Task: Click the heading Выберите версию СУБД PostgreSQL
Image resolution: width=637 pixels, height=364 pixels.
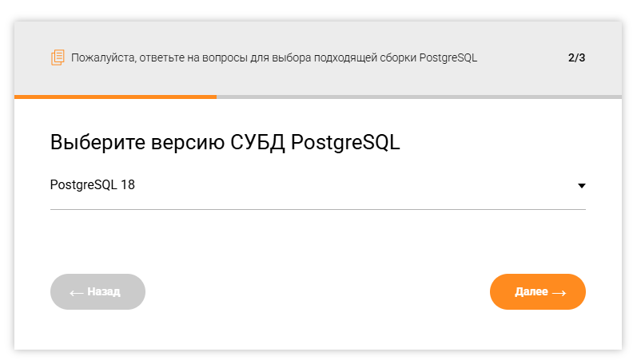Action: click(225, 143)
